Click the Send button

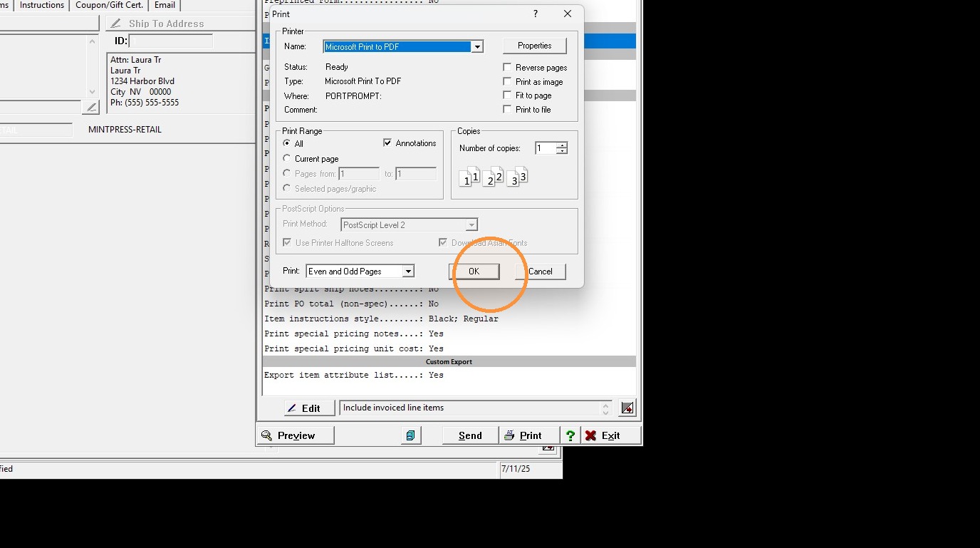pos(470,435)
